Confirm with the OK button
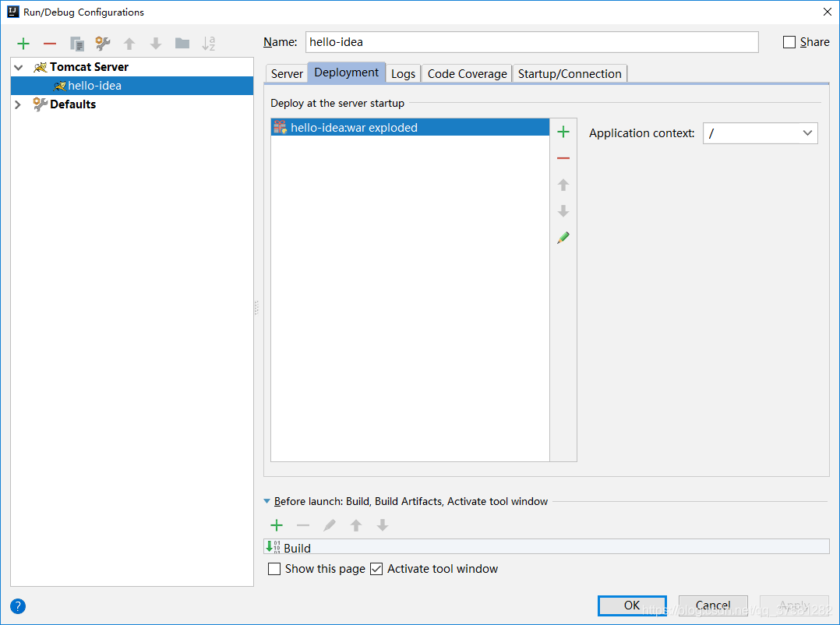Screen dimensions: 840x625 point(632,606)
